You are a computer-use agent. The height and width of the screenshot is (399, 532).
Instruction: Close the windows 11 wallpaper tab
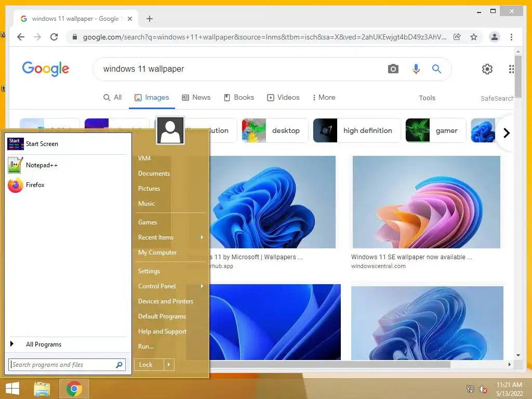[x=129, y=19]
